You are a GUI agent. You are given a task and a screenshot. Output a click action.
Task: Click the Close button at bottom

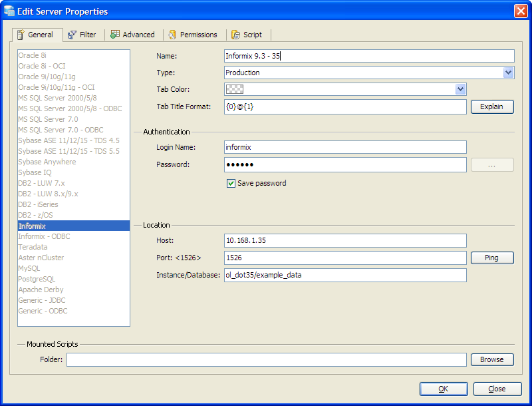(497, 389)
